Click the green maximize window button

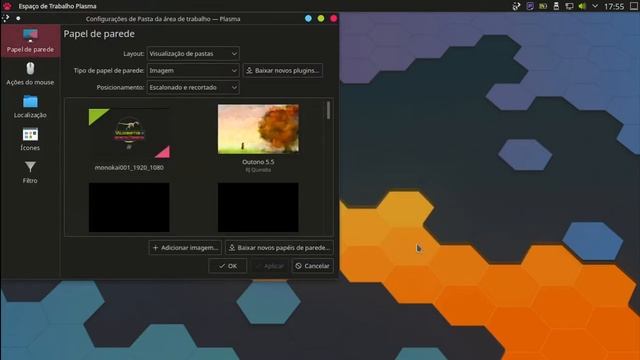click(x=321, y=18)
